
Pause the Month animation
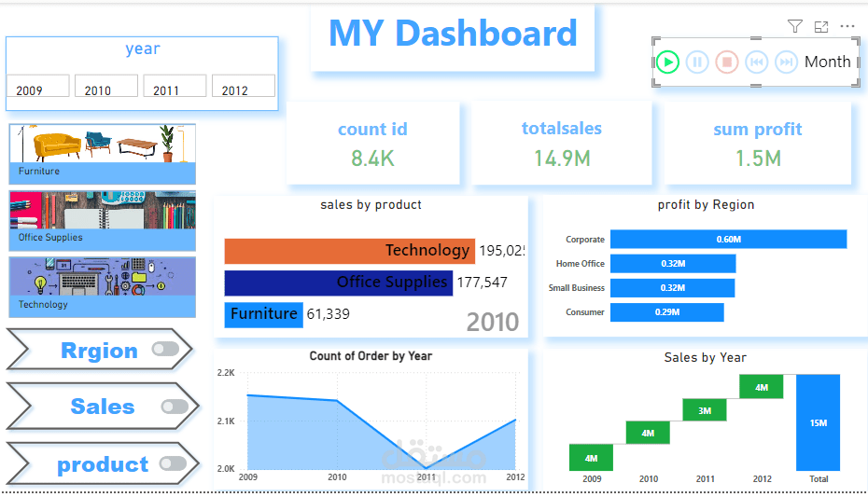(x=697, y=62)
